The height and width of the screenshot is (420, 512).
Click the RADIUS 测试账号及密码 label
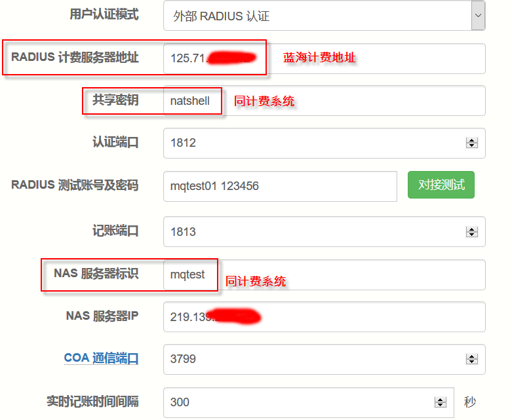click(75, 185)
